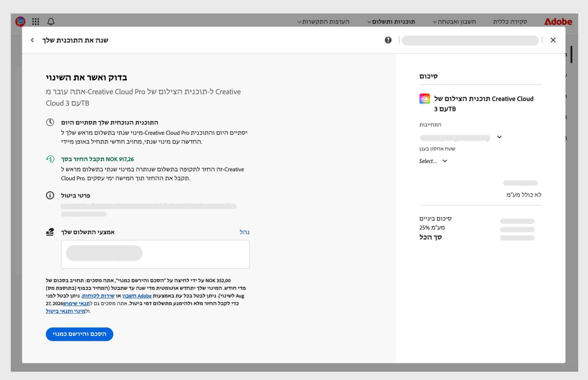Open the notifications bell
The image size is (588, 380).
pyautogui.click(x=51, y=21)
